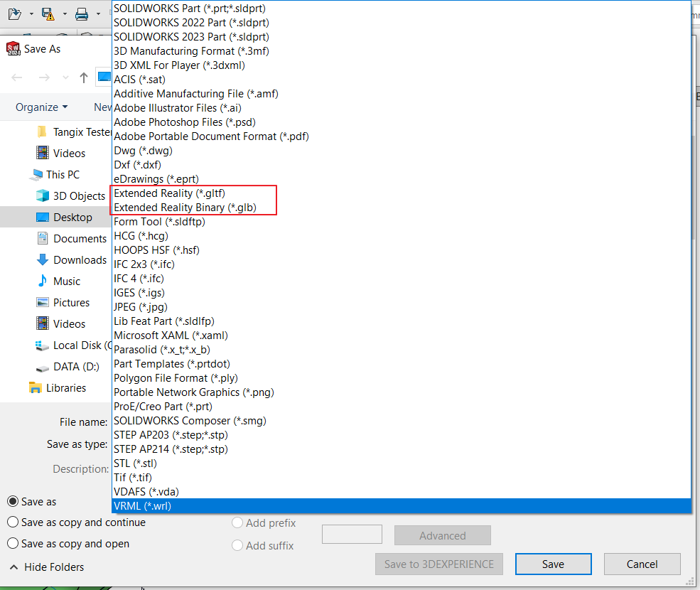Click Save to 3DEXPERIENCE button
Viewport: 700px width, 590px height.
tap(439, 564)
